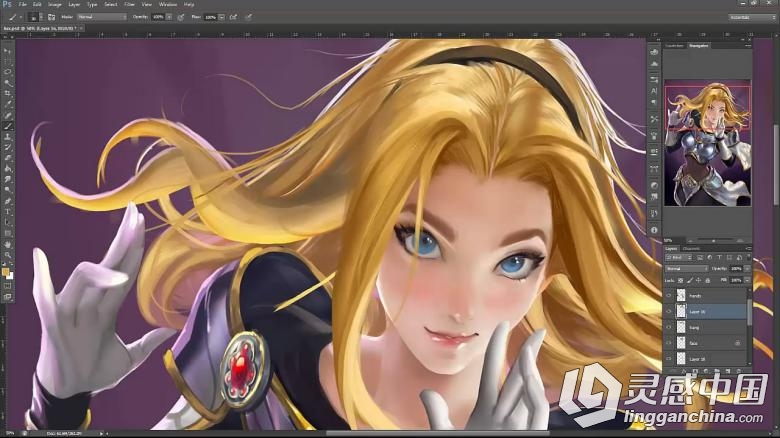
Task: Hide the selected highlighted layer's eye
Action: click(669, 312)
